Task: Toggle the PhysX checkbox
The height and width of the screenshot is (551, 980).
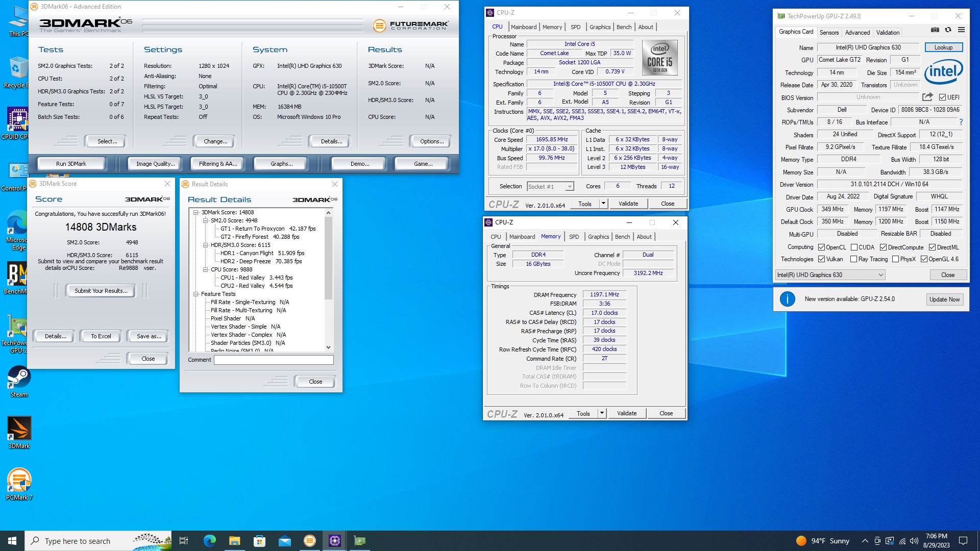Action: (895, 259)
